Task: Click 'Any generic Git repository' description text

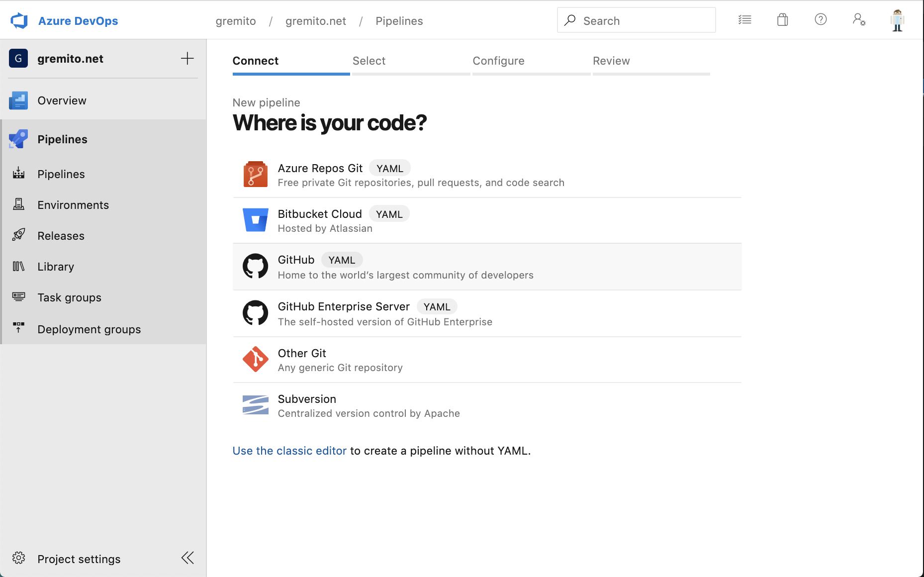Action: 340,368
